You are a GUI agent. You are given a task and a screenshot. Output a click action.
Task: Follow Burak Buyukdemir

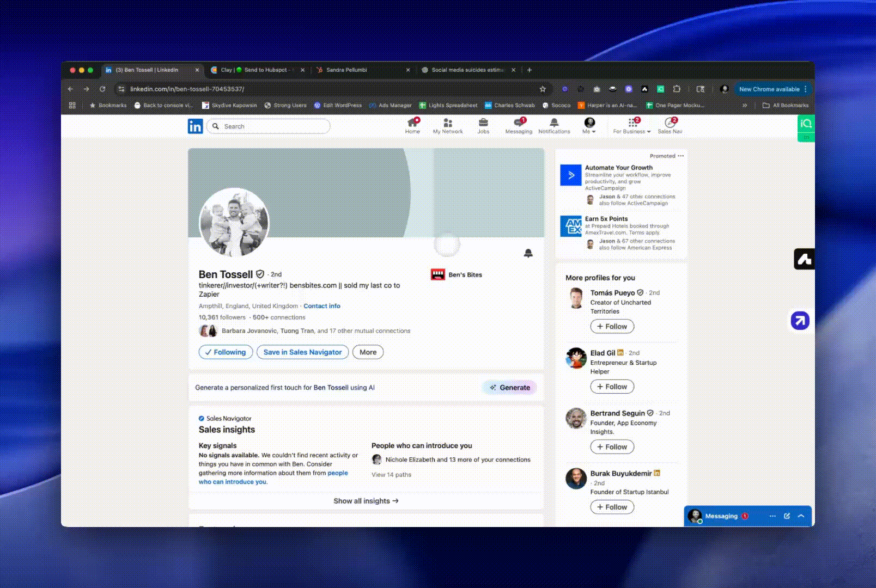tap(612, 507)
